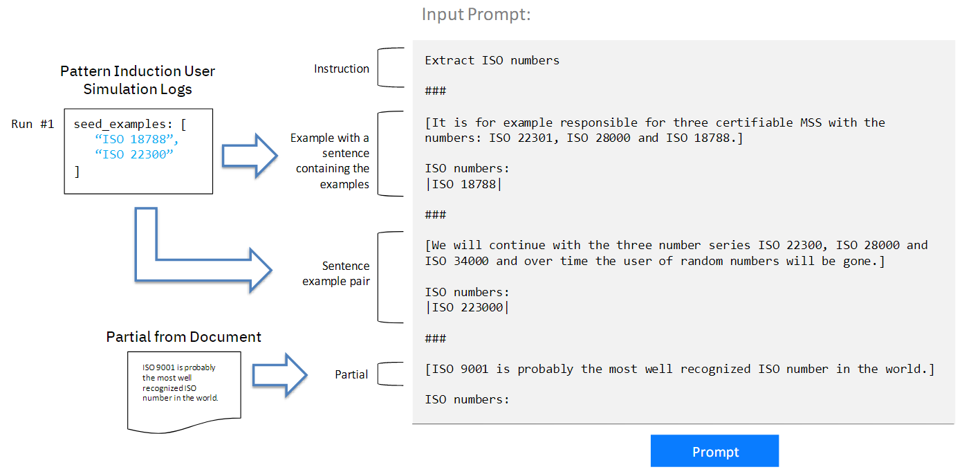Click the bracket next to Example with a sentence
Viewport: 980px width, 474px height.
coord(390,154)
